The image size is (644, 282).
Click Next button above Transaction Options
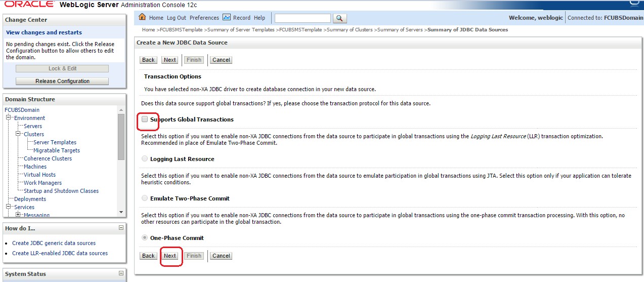tap(170, 60)
